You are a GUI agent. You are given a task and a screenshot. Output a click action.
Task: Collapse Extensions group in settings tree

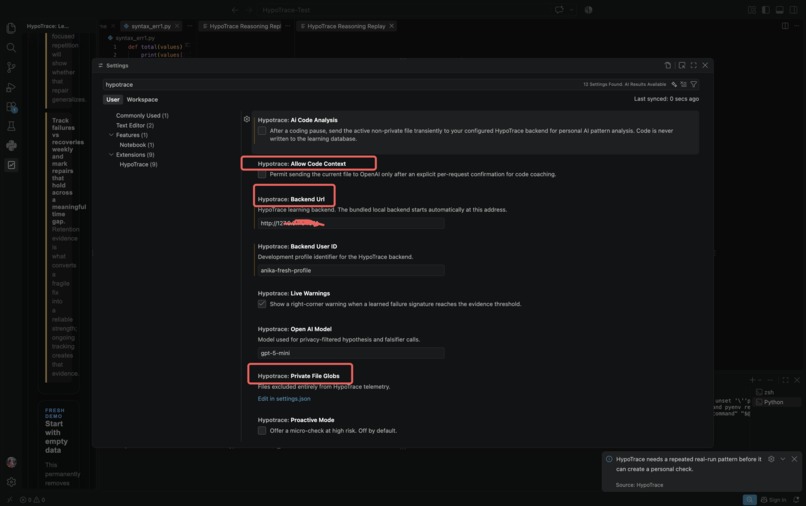point(111,154)
